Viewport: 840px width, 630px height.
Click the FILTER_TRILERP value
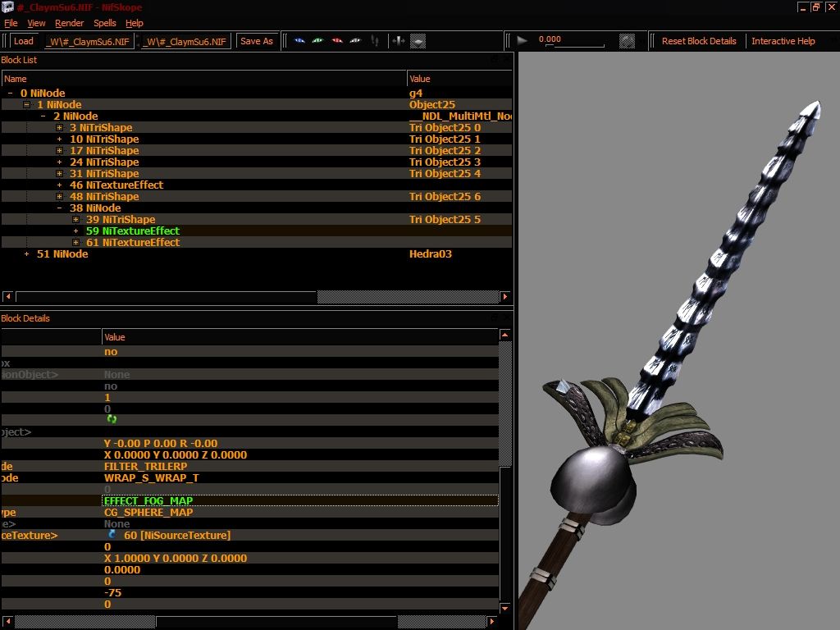(x=145, y=466)
